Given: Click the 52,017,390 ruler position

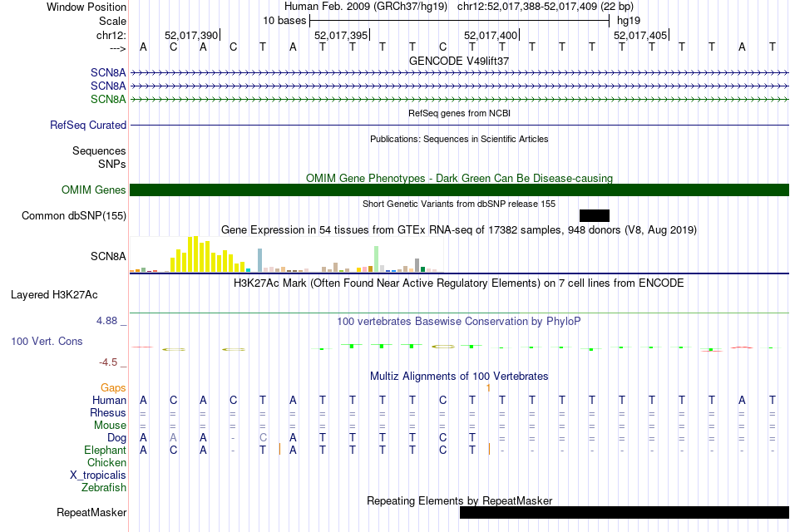Looking at the screenshot, I should point(191,35).
